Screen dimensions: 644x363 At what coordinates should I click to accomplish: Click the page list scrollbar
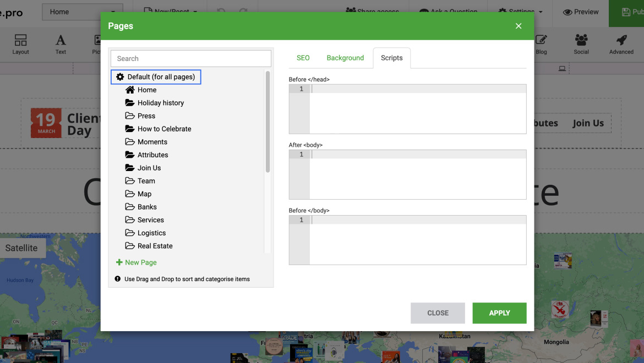(x=268, y=122)
